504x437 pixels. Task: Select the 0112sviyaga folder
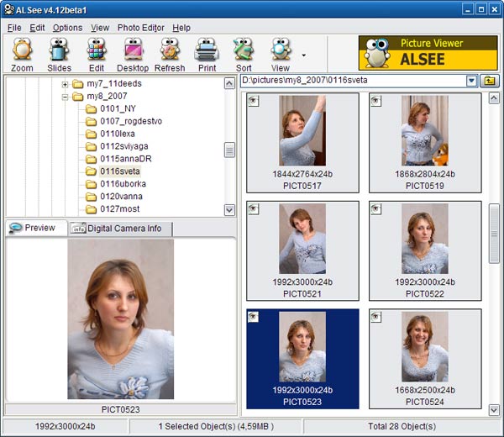click(124, 146)
